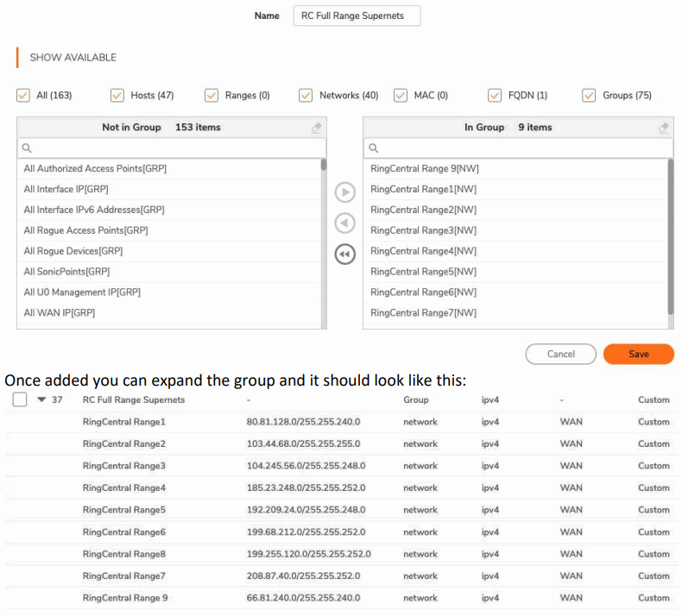Toggle the All (163) checkbox
The height and width of the screenshot is (616, 682).
tap(23, 95)
